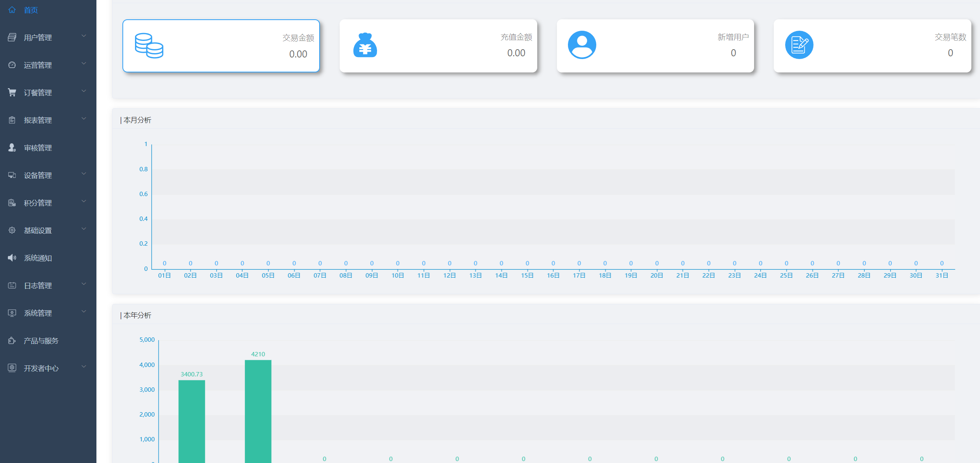980x463 pixels.
Task: Click the shopping cart icon for 订餐管理
Action: pos(12,93)
